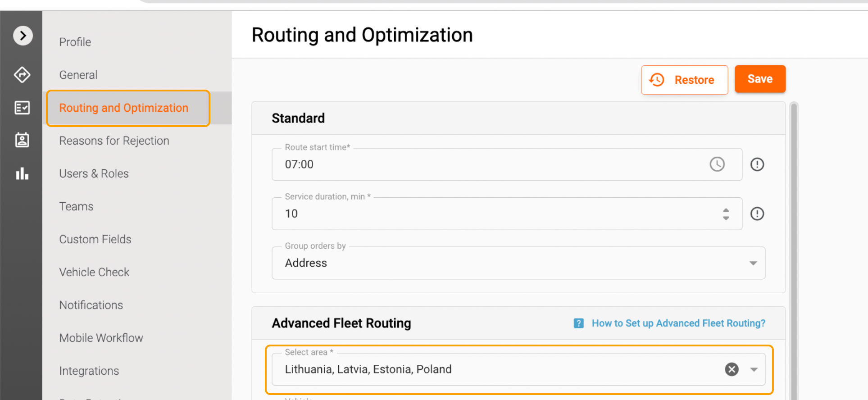Open the orders checklist icon in the sidebar
The height and width of the screenshot is (400, 868).
pyautogui.click(x=22, y=108)
